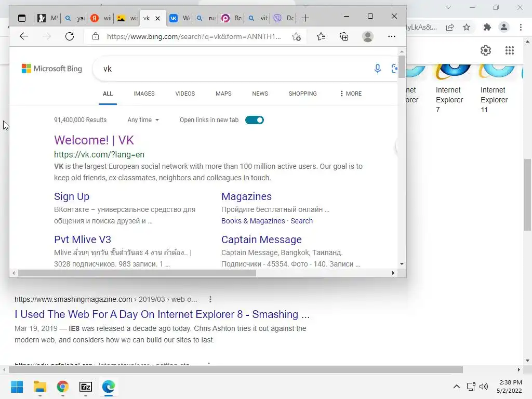Switch to the MS tab in Edge
Viewport: 532px width, 399px height.
tap(47, 18)
